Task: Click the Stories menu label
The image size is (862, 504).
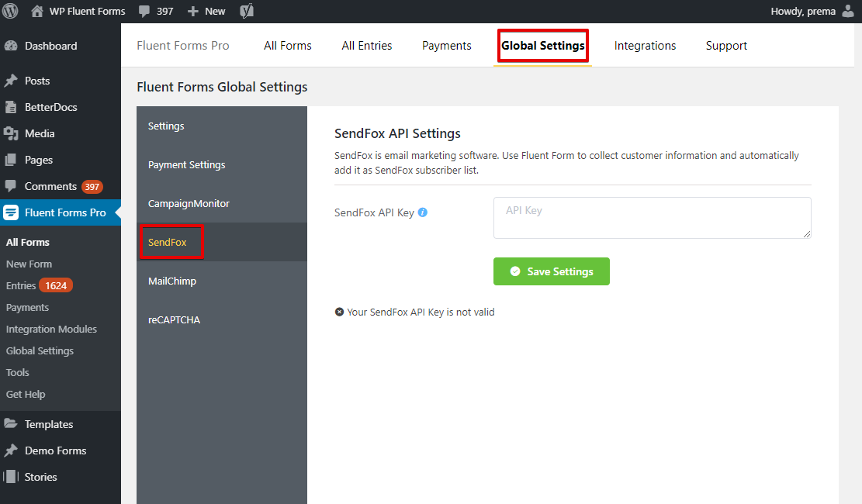Action: 40,477
